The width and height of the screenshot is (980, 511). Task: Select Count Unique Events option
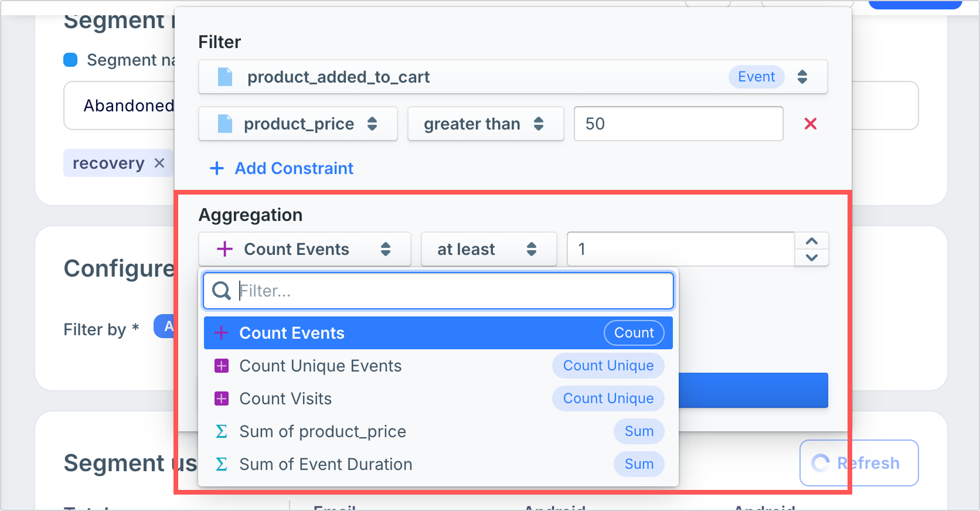(x=320, y=366)
